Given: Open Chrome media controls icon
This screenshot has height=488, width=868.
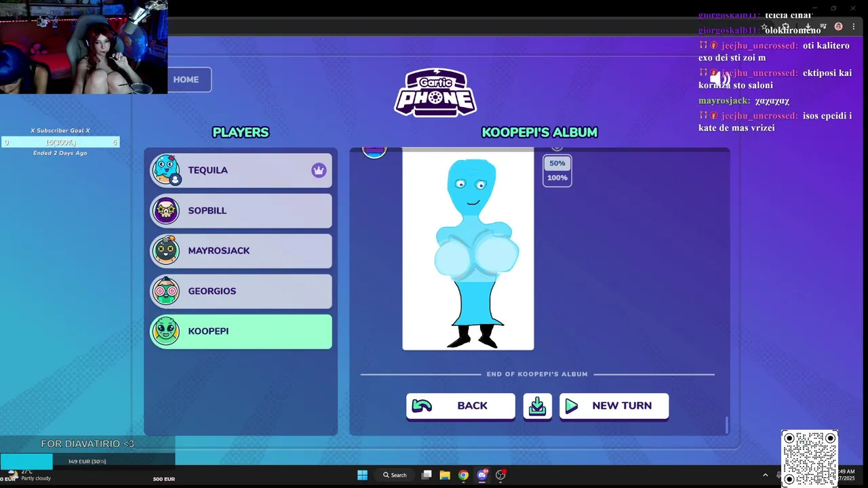Looking at the screenshot, I should 823,27.
